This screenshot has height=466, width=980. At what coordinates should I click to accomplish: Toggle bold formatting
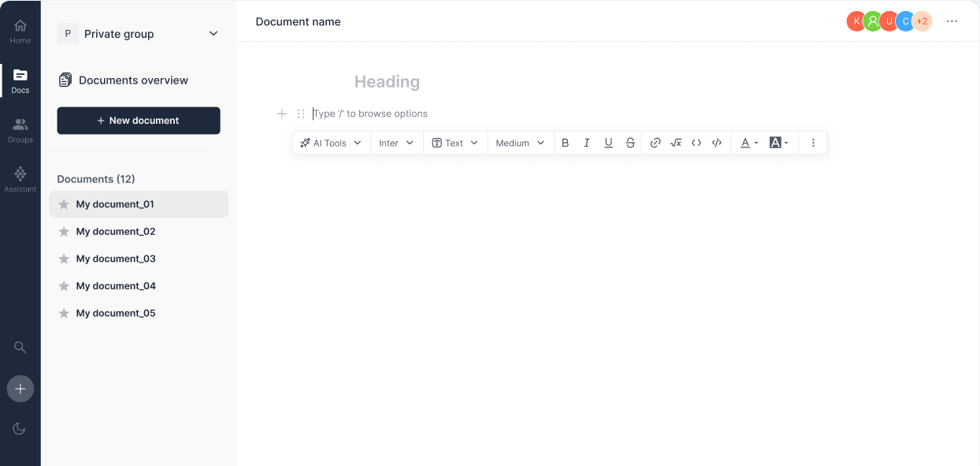(x=565, y=143)
